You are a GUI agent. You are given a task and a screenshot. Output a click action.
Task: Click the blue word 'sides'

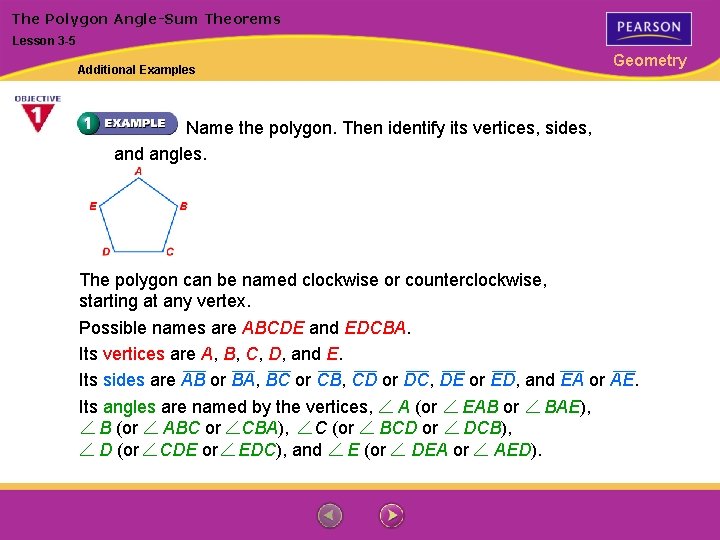tap(124, 380)
